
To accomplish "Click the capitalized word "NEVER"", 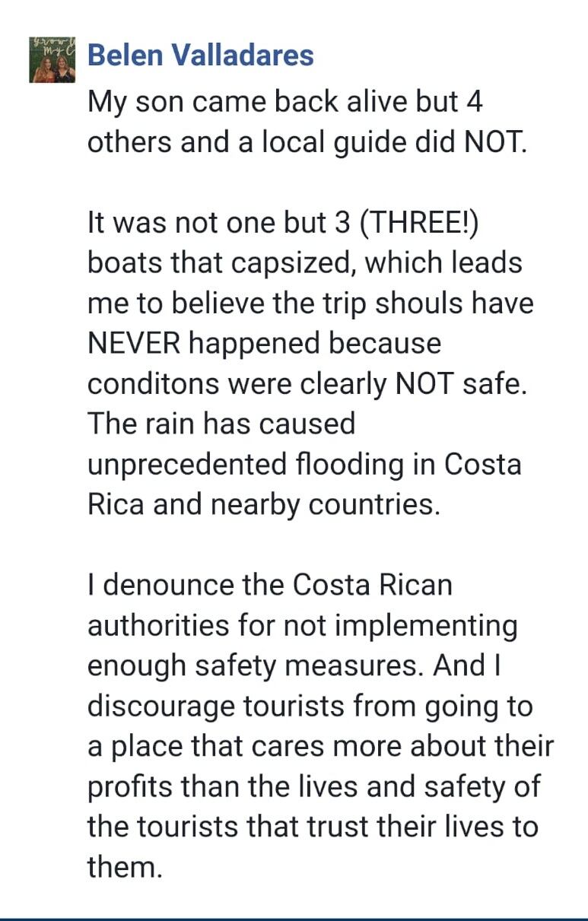I will (x=135, y=343).
